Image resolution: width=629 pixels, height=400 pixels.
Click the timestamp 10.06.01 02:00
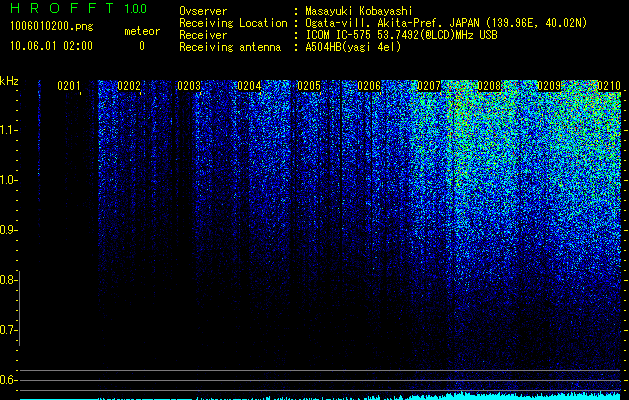51,46
